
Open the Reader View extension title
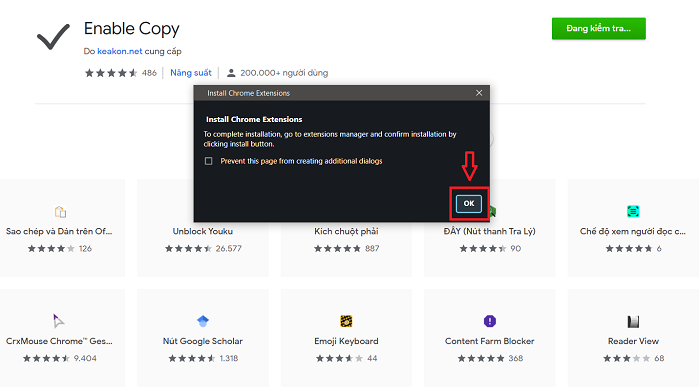coord(633,341)
